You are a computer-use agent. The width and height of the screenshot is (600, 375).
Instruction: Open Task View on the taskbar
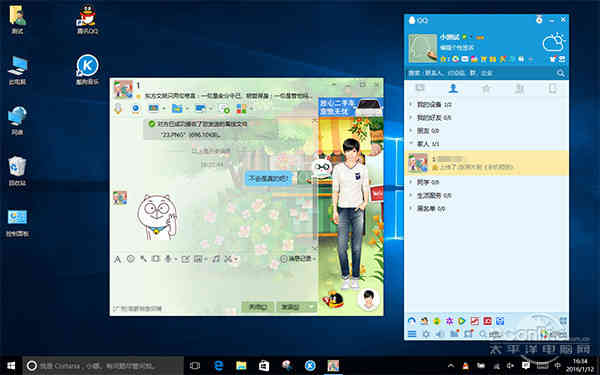point(195,366)
